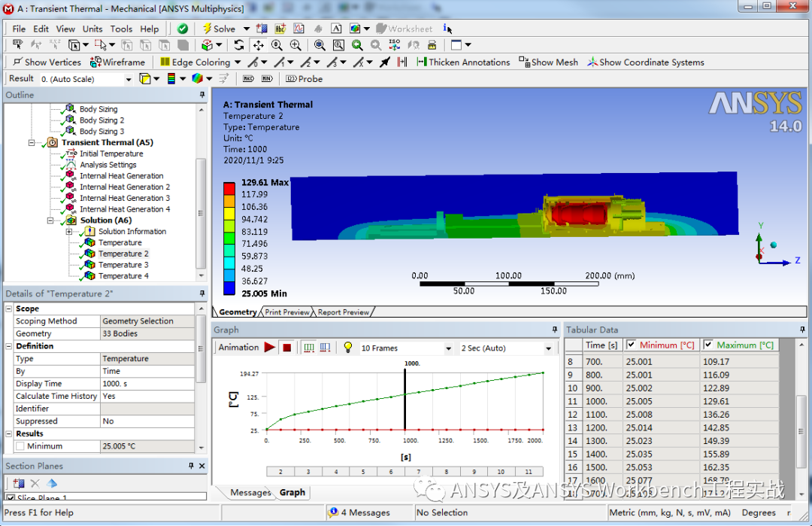Click the Geometry 33 Bodies field

147,334
